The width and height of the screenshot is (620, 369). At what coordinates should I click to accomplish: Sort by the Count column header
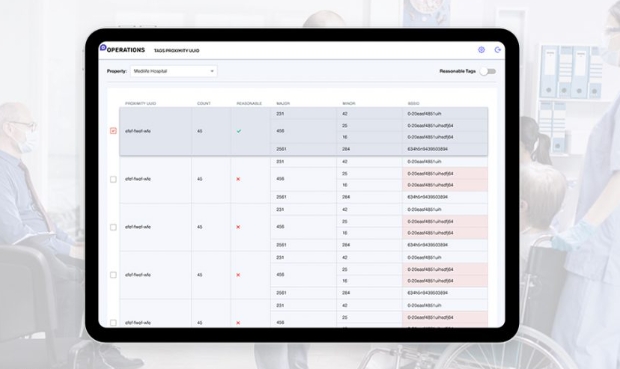point(204,104)
